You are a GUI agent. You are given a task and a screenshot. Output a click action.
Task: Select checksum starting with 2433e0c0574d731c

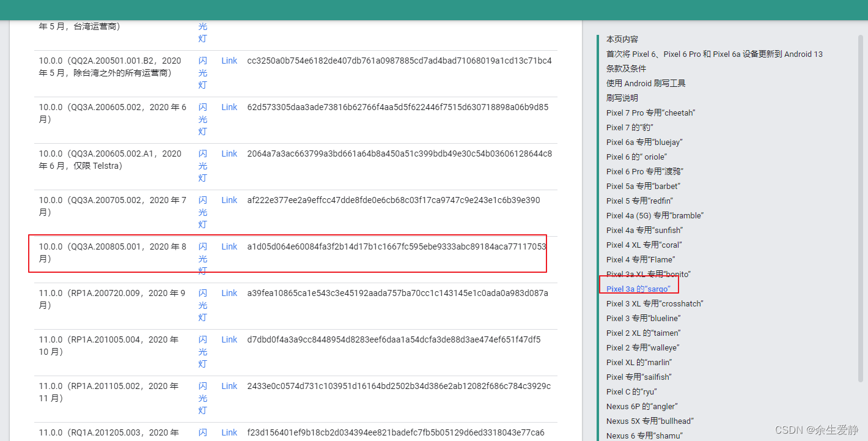(x=399, y=386)
